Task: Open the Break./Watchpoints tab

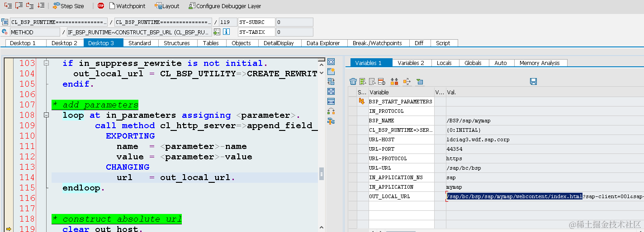Action: [378, 43]
